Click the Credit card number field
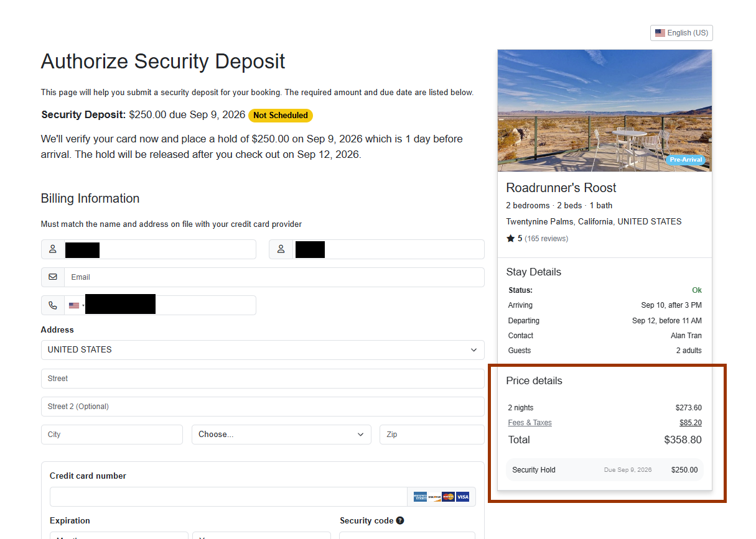Screen dimensions: 756x539 tap(229, 497)
